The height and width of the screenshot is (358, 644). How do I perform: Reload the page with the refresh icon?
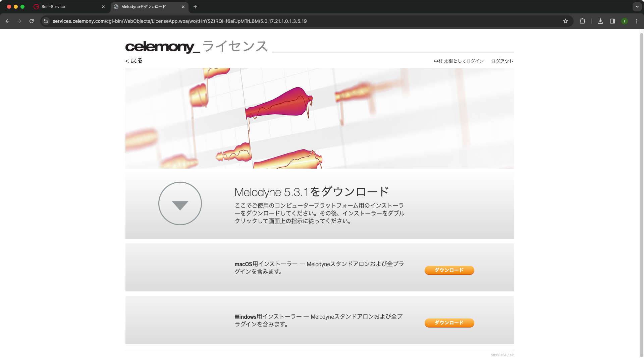click(x=32, y=21)
